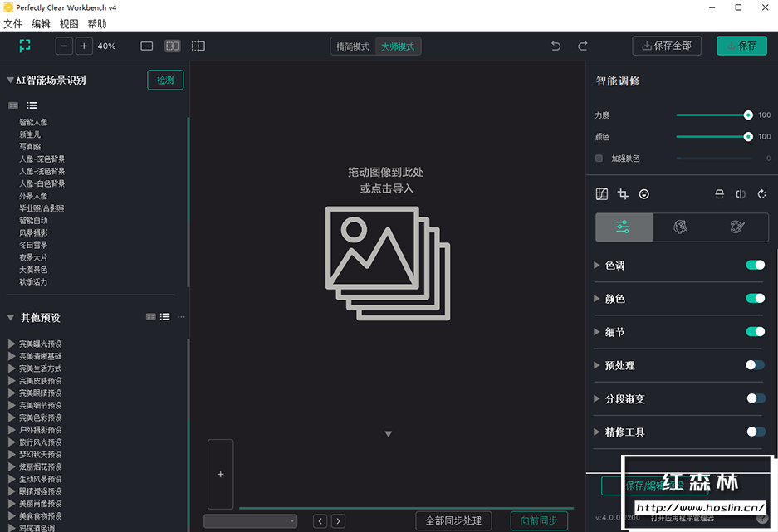The height and width of the screenshot is (532, 778).
Task: Expand the 细节 section
Action: click(596, 332)
